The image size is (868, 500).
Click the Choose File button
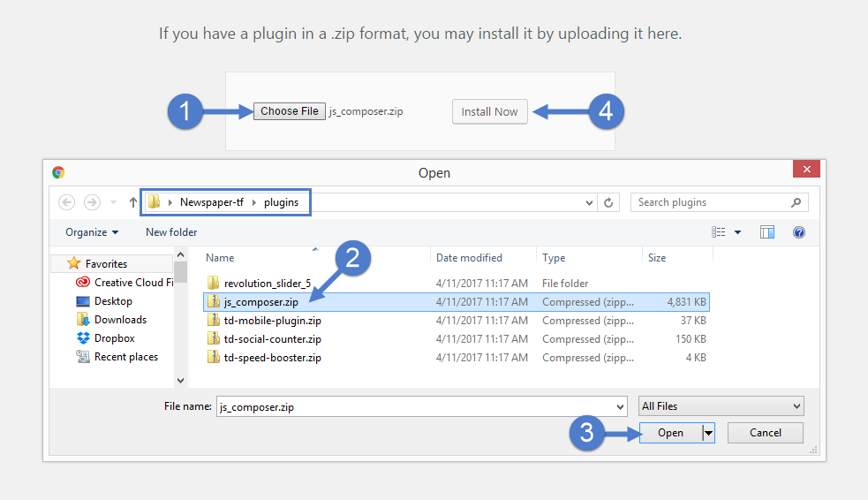(x=290, y=111)
